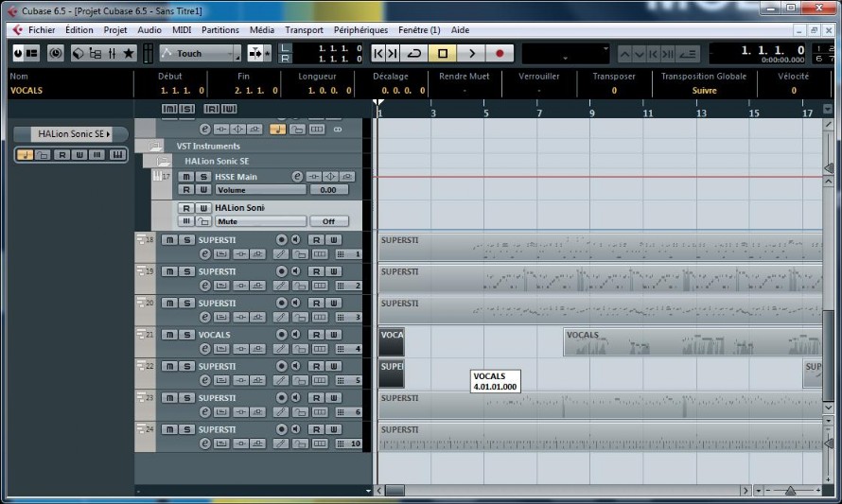Open the Fichier menu
The height and width of the screenshot is (504, 842).
pos(42,30)
